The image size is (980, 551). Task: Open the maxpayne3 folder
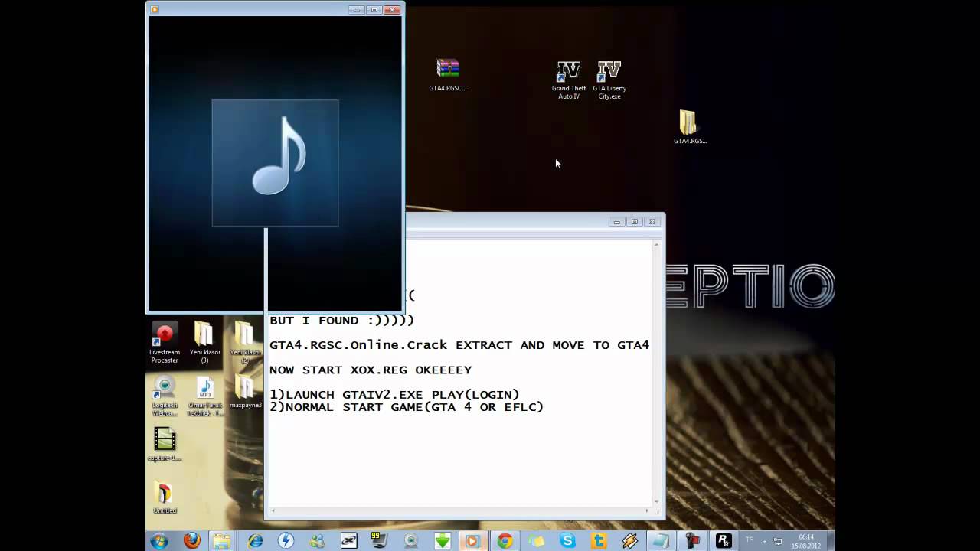(x=245, y=393)
